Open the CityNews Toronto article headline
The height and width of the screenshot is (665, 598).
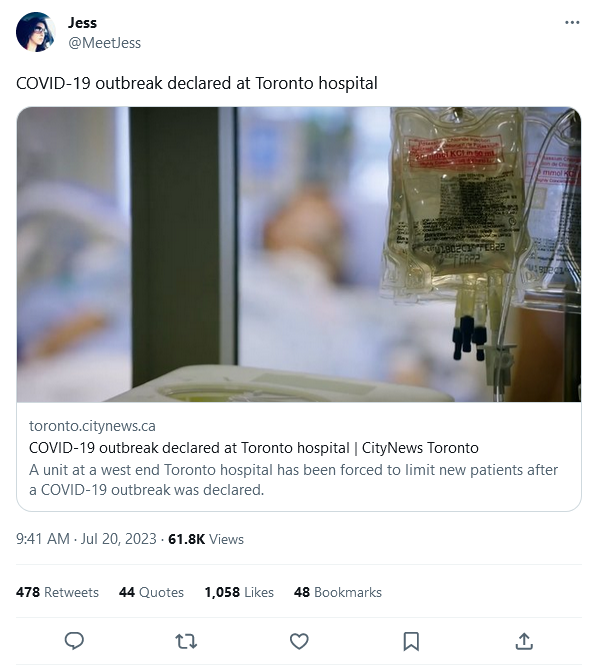point(254,448)
